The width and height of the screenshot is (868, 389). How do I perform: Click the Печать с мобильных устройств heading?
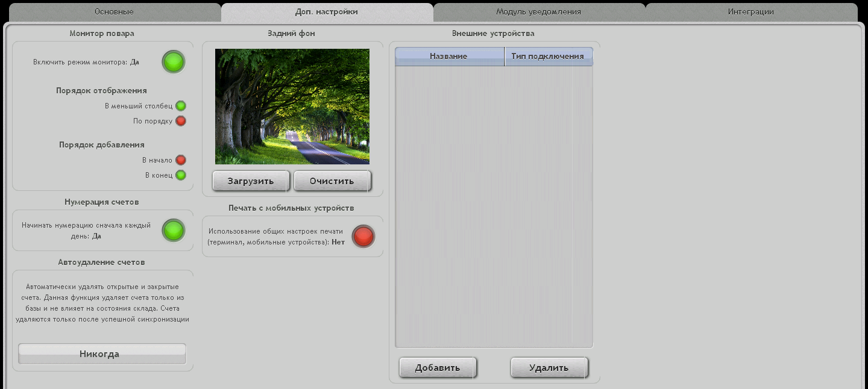pyautogui.click(x=291, y=208)
